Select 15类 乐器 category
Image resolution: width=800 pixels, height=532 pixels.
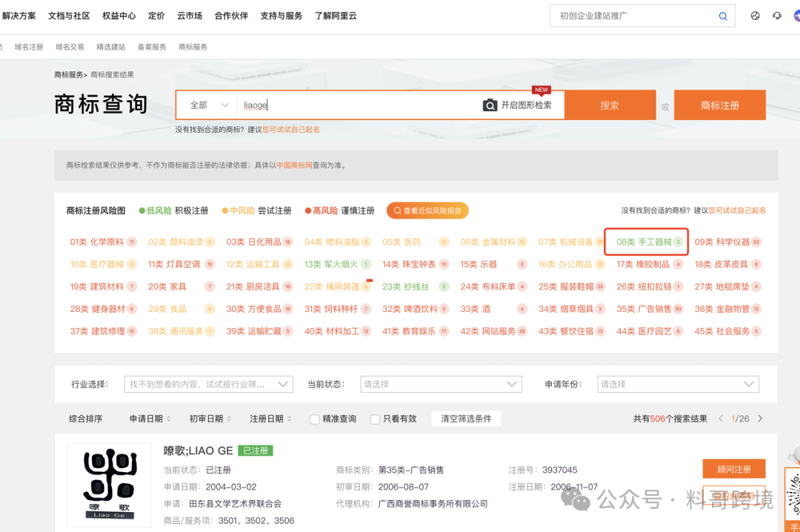click(x=493, y=265)
